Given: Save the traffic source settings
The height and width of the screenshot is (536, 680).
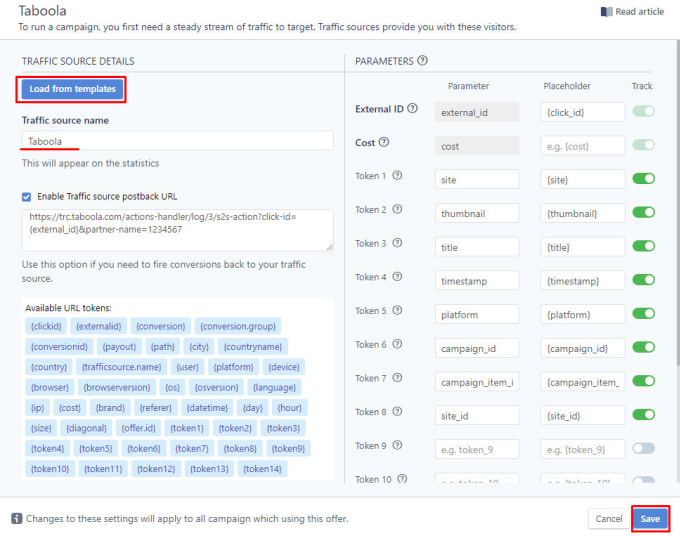Looking at the screenshot, I should [x=650, y=519].
